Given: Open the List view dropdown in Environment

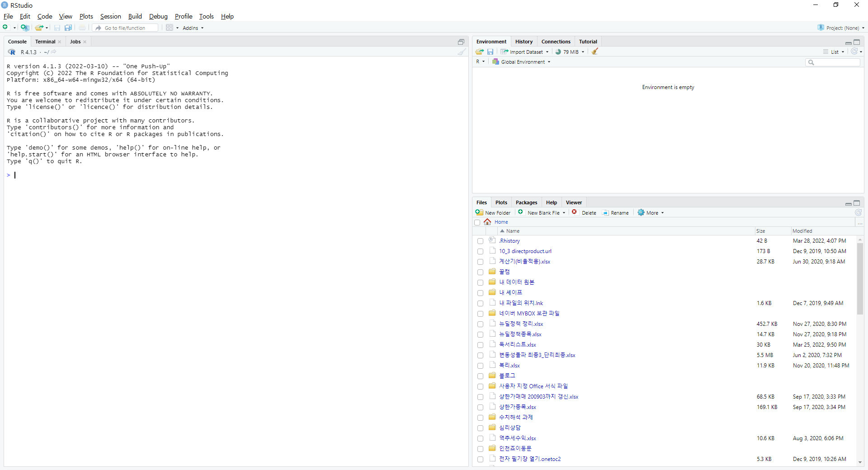Looking at the screenshot, I should (x=834, y=52).
